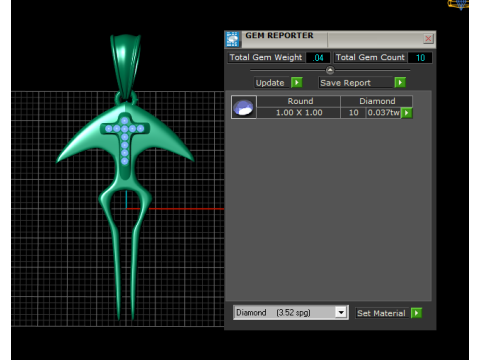Click the gem icon in the top-right corner
This screenshot has height=360, width=480.
click(x=458, y=4)
